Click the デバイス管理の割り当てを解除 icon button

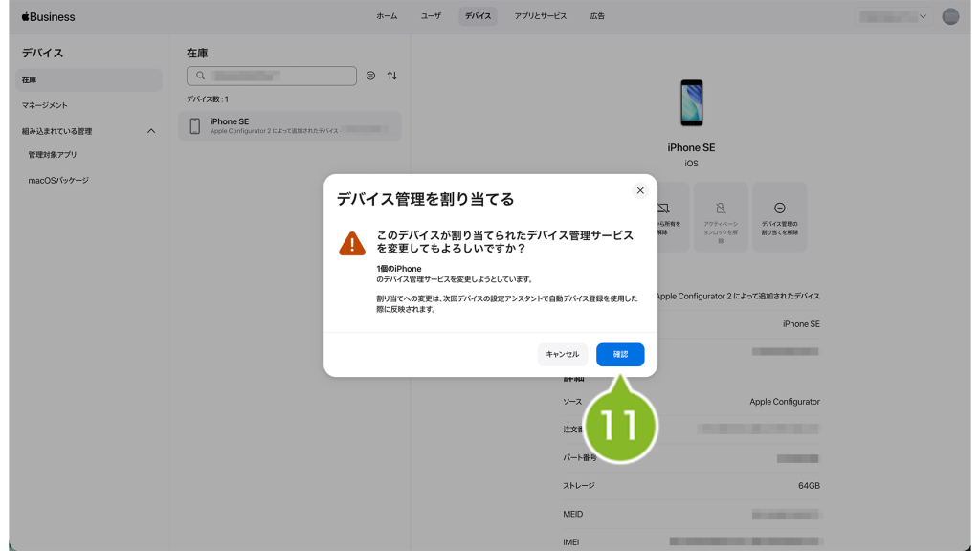tap(779, 216)
